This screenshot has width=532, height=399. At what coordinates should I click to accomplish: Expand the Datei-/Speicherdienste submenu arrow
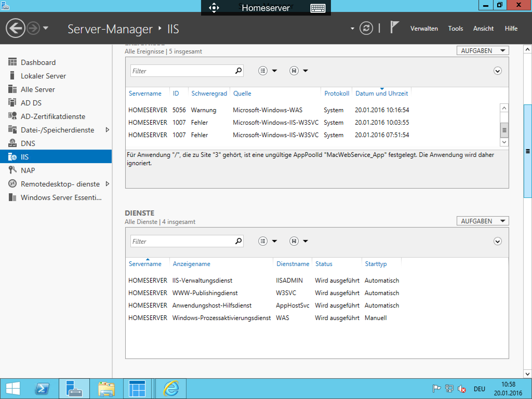point(107,130)
